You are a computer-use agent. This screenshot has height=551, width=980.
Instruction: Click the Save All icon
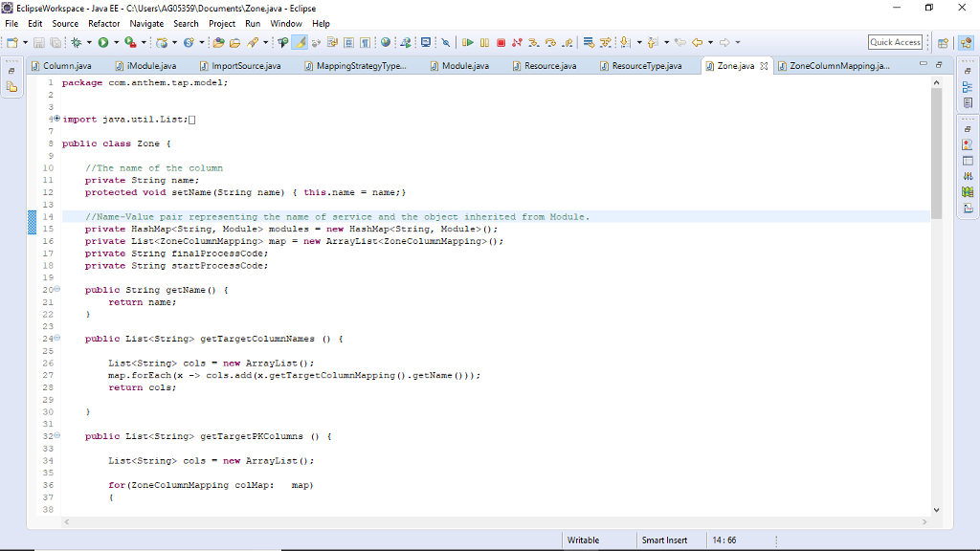click(56, 42)
